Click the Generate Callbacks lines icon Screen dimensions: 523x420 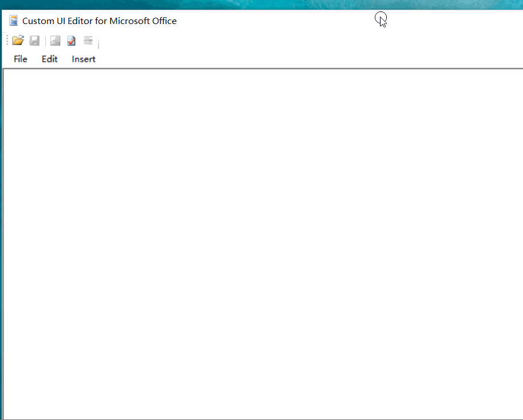[88, 41]
